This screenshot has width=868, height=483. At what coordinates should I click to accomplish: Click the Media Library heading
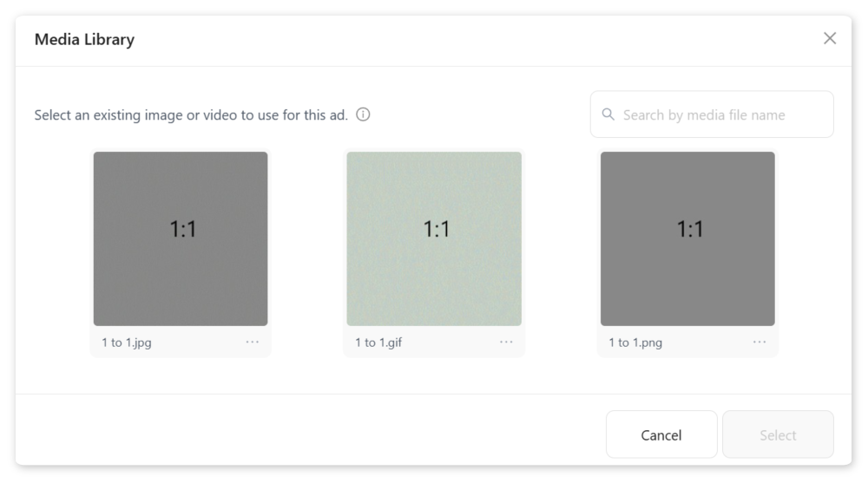click(x=84, y=39)
